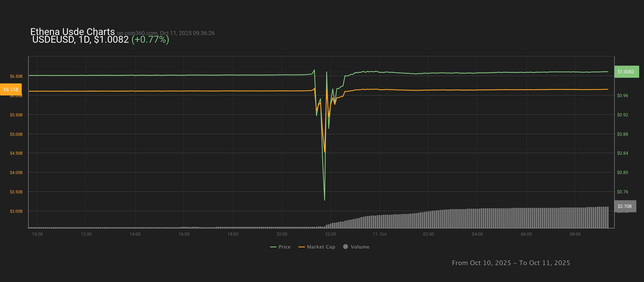
Task: Hide the Volume series via legend
Action: (360, 247)
